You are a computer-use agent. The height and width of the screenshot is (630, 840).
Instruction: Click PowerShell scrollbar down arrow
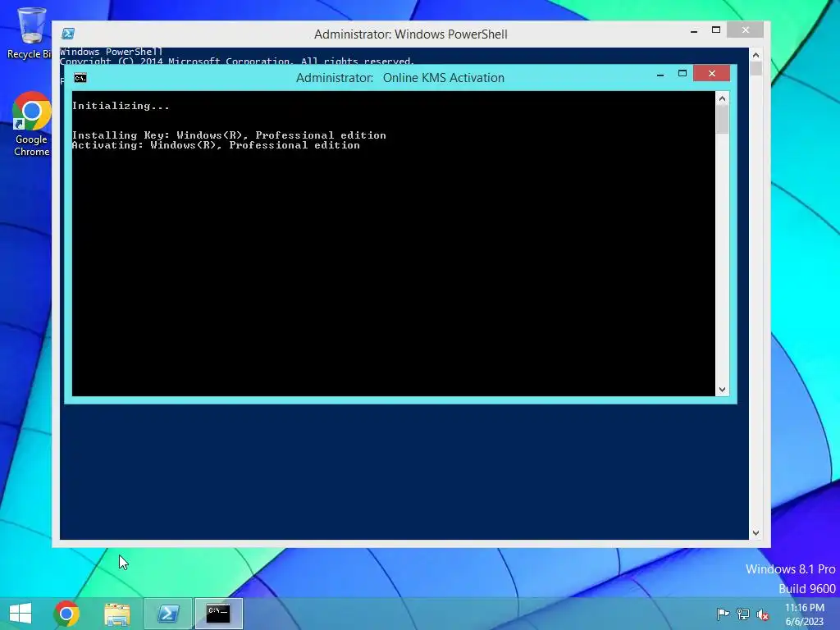(x=756, y=532)
